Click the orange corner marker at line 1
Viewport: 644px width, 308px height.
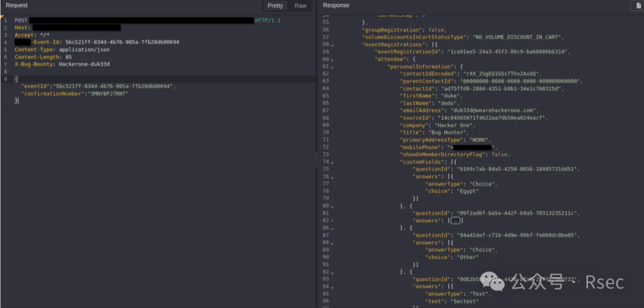pyautogui.click(x=2, y=17)
